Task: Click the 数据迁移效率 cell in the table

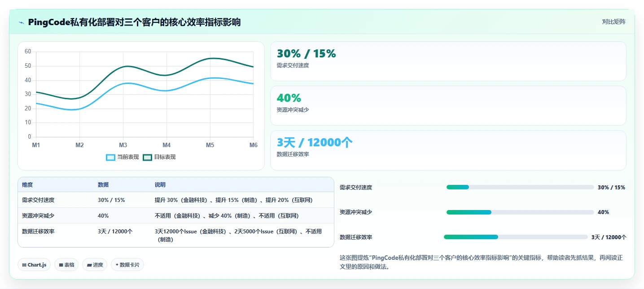Action: point(38,232)
